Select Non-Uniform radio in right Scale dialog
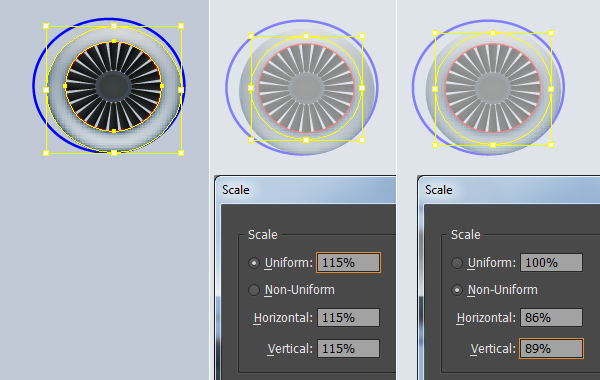The width and height of the screenshot is (600, 380). pyautogui.click(x=457, y=290)
